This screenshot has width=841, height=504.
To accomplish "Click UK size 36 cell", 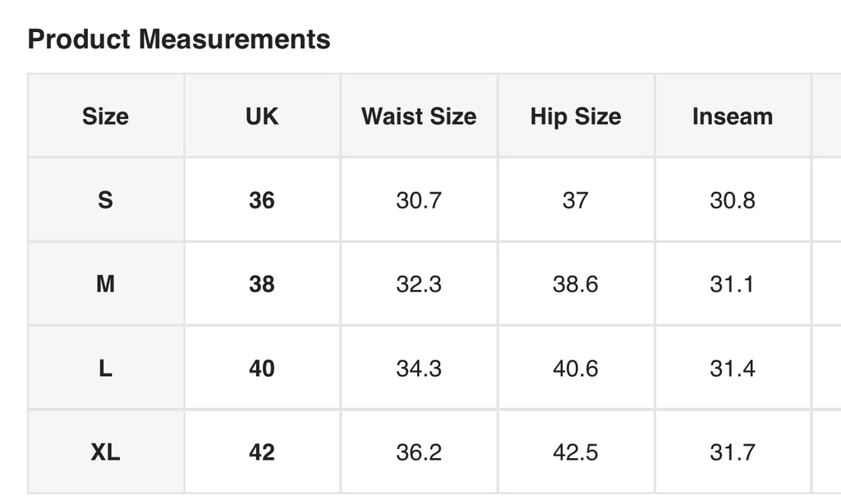I will tap(262, 200).
